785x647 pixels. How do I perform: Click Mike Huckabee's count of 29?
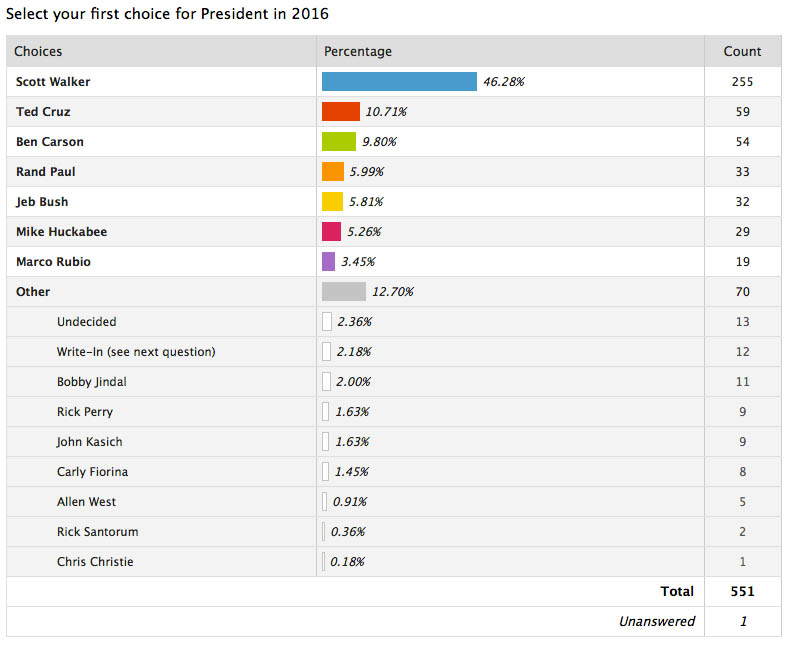[x=742, y=232]
